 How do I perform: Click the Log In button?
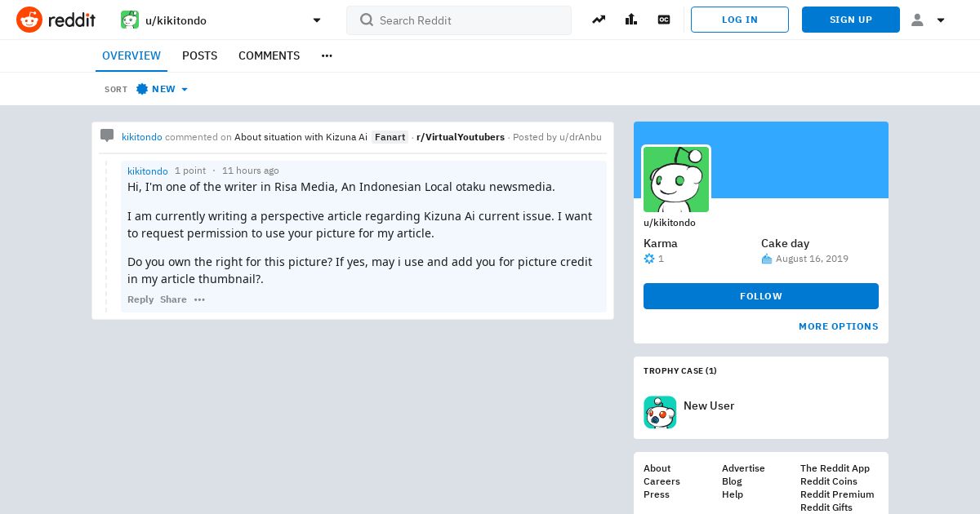pyautogui.click(x=740, y=20)
